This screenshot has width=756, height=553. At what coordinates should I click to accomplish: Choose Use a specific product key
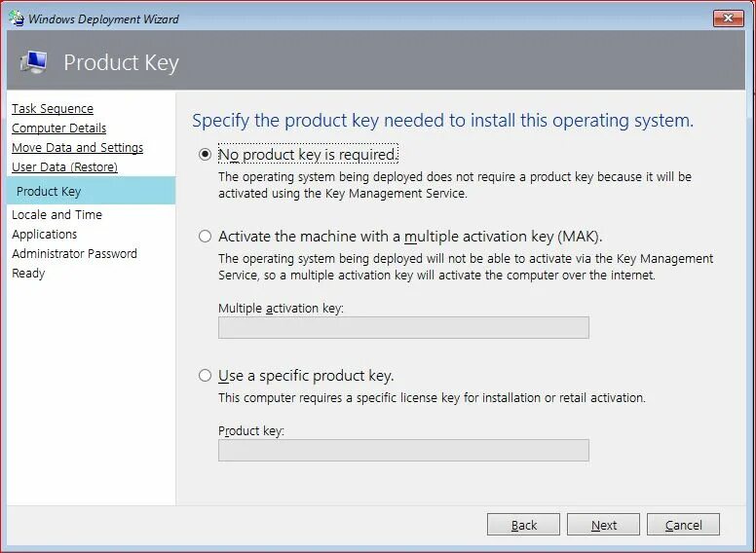click(205, 375)
